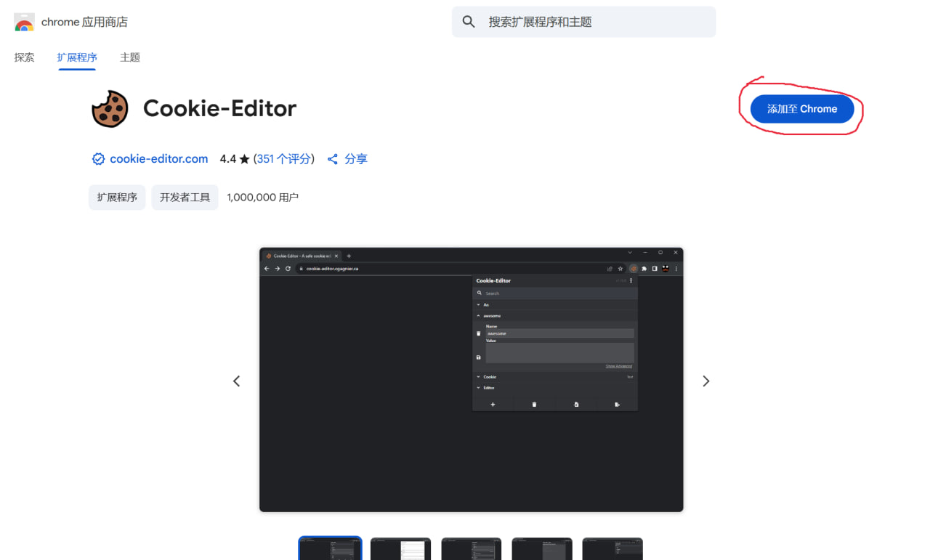Click the magnifier icon in the search bar
Screen dimensions: 930x560
point(469,22)
